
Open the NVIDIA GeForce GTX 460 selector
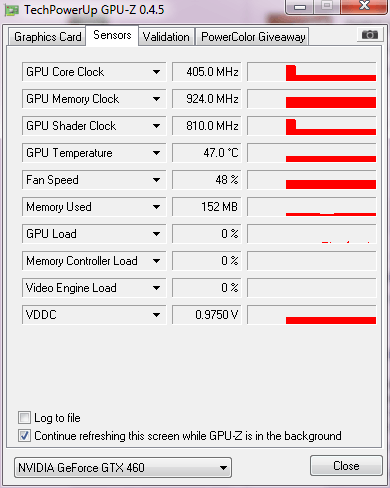click(x=123, y=467)
